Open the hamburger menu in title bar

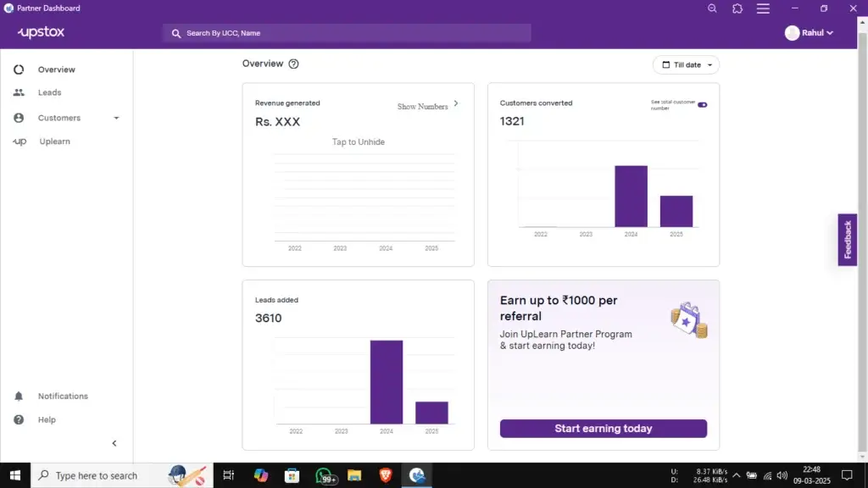coord(763,8)
